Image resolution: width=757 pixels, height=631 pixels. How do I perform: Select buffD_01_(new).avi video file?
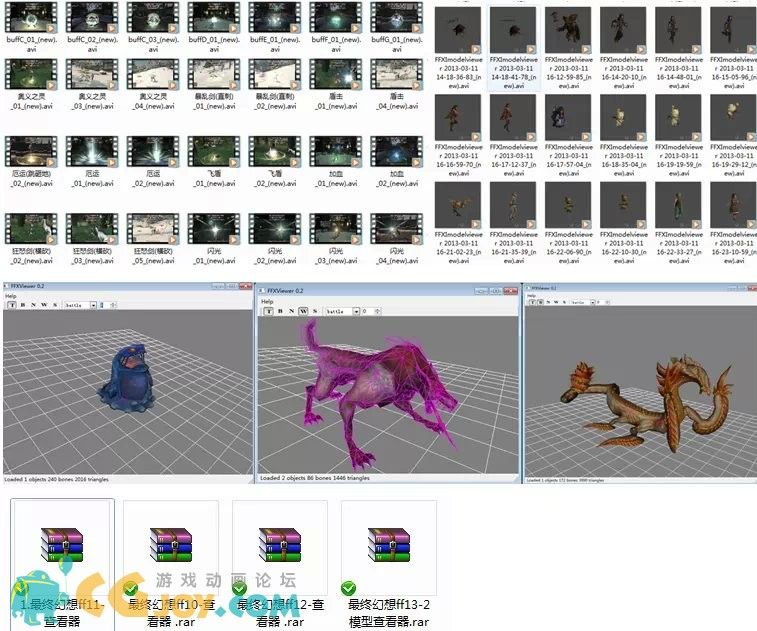click(x=214, y=27)
